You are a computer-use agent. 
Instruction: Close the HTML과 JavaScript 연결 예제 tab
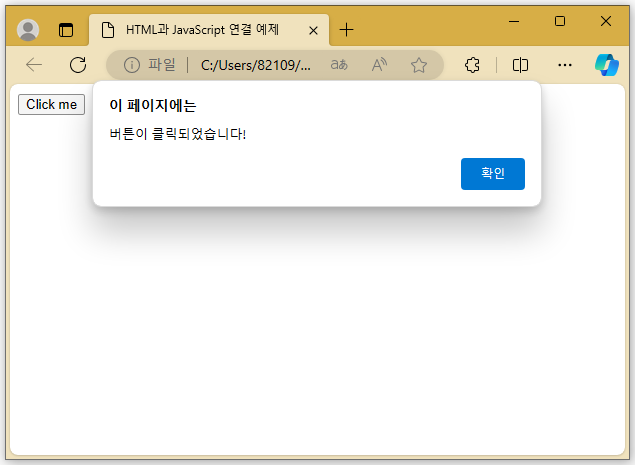click(313, 30)
